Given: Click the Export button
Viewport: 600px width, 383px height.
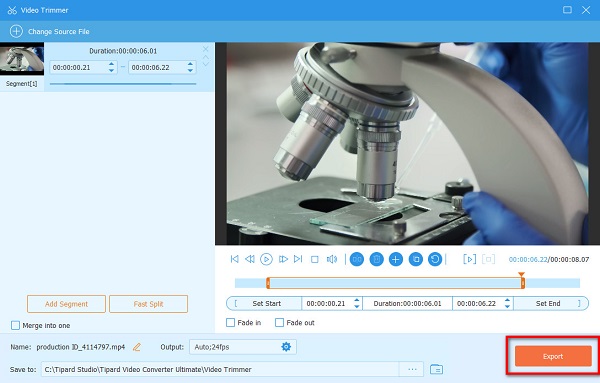Looking at the screenshot, I should click(553, 356).
